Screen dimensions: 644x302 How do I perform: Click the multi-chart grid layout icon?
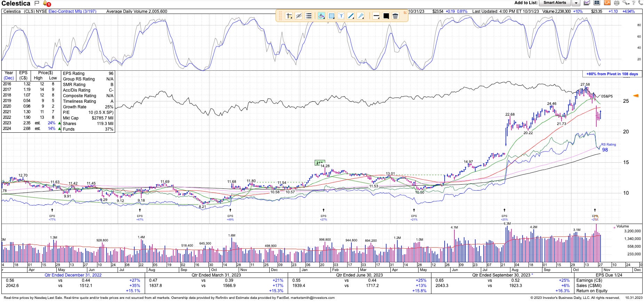pos(597,3)
